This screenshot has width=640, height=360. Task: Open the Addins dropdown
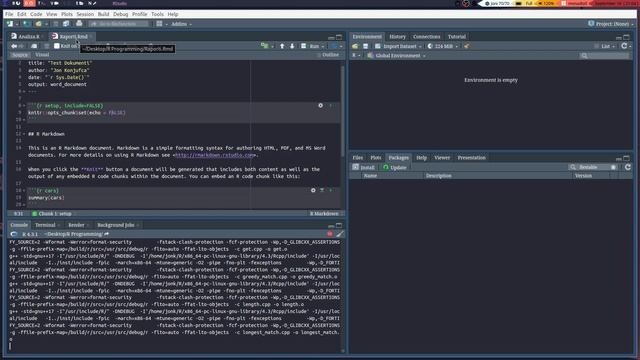pos(181,24)
